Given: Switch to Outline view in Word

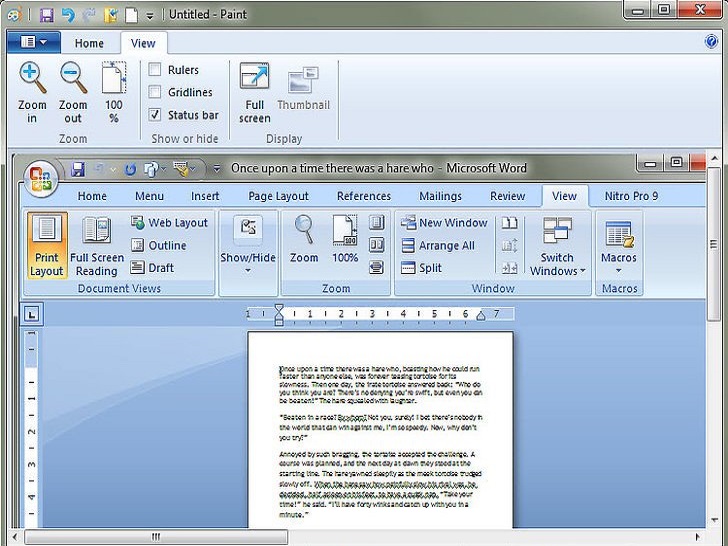Looking at the screenshot, I should click(158, 245).
